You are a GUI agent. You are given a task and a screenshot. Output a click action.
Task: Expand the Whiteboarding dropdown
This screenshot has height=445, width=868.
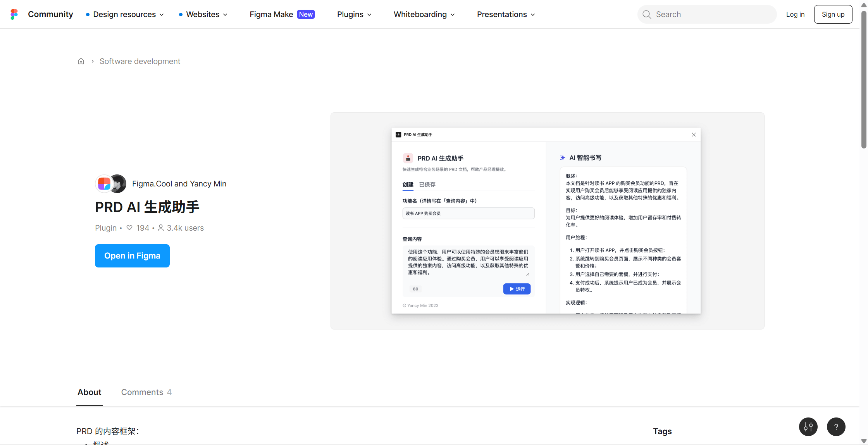(424, 14)
